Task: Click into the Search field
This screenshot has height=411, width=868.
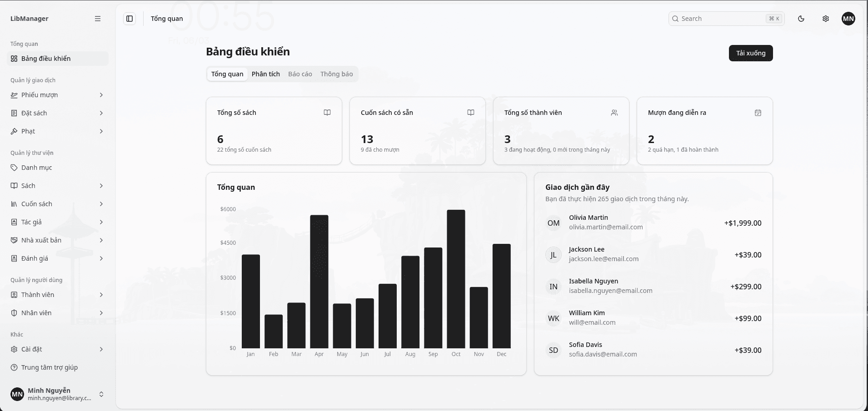Action: [x=726, y=19]
